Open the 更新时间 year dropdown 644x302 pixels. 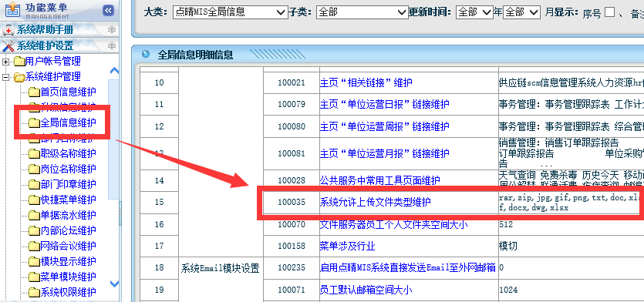pos(474,12)
